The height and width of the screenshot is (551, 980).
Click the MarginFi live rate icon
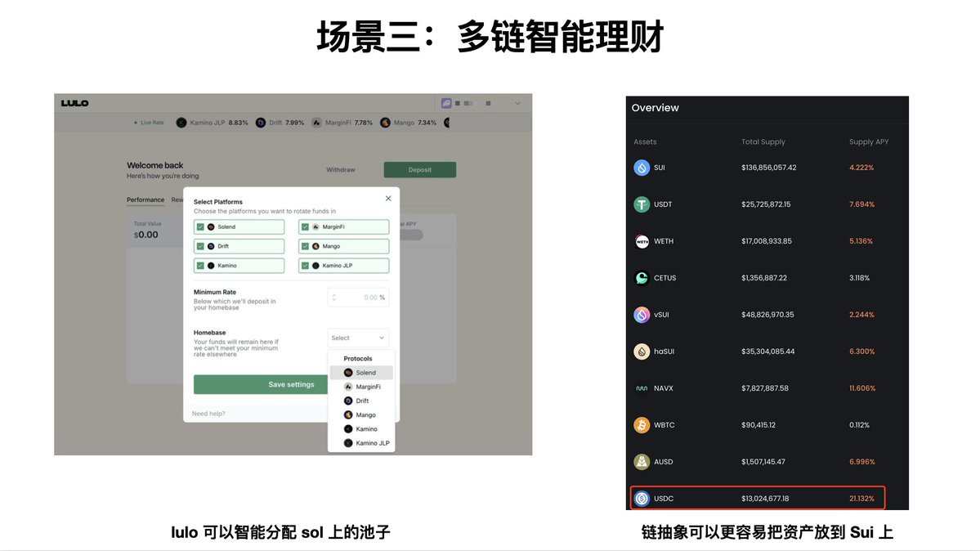pos(316,123)
